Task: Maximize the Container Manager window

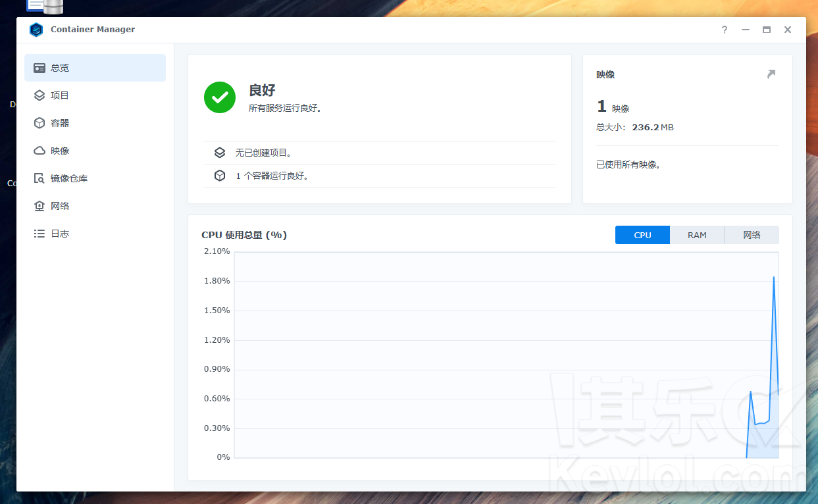Action: (766, 30)
